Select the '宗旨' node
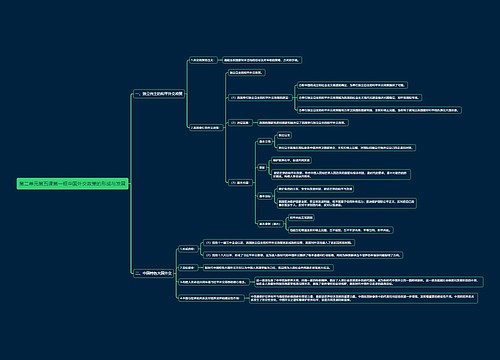 262,167
